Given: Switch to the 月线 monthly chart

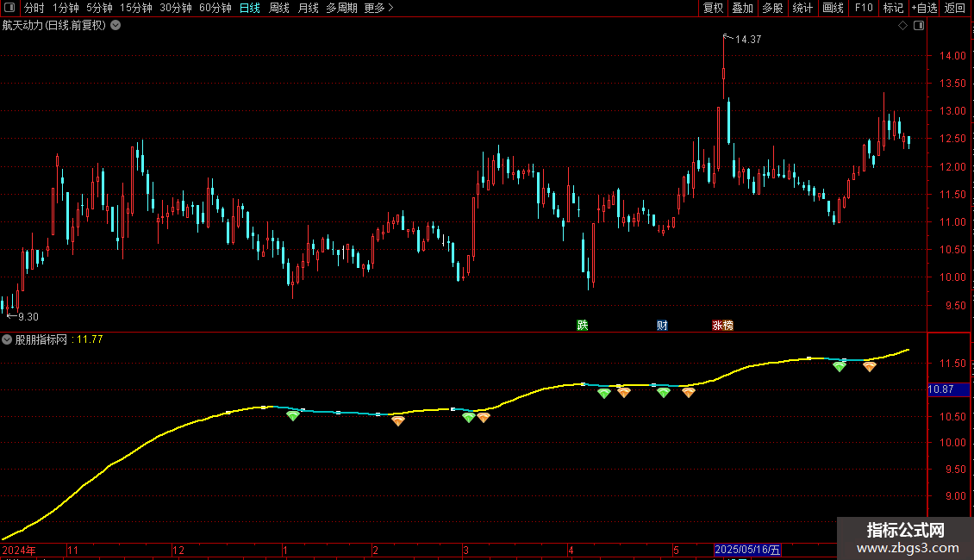Looking at the screenshot, I should point(308,8).
